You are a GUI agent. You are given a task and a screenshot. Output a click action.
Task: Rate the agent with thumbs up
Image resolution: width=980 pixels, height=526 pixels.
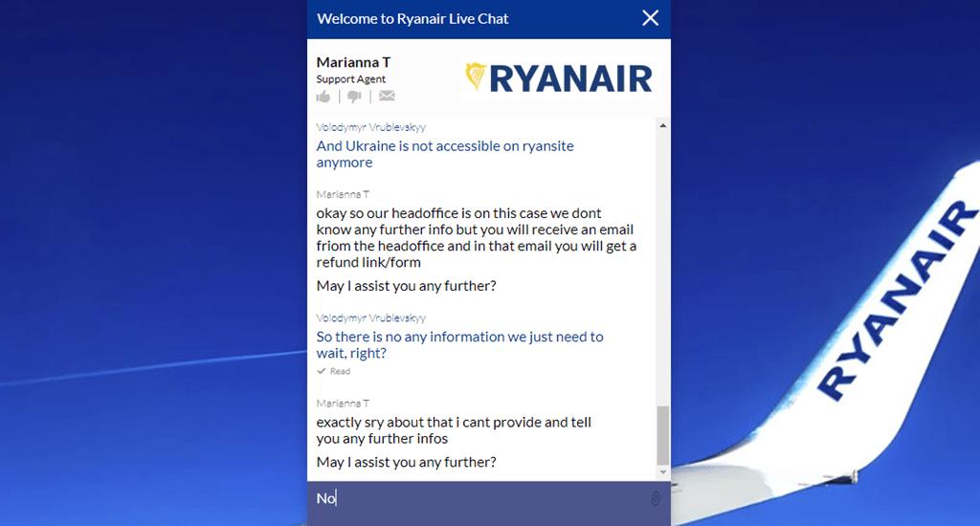[x=323, y=97]
